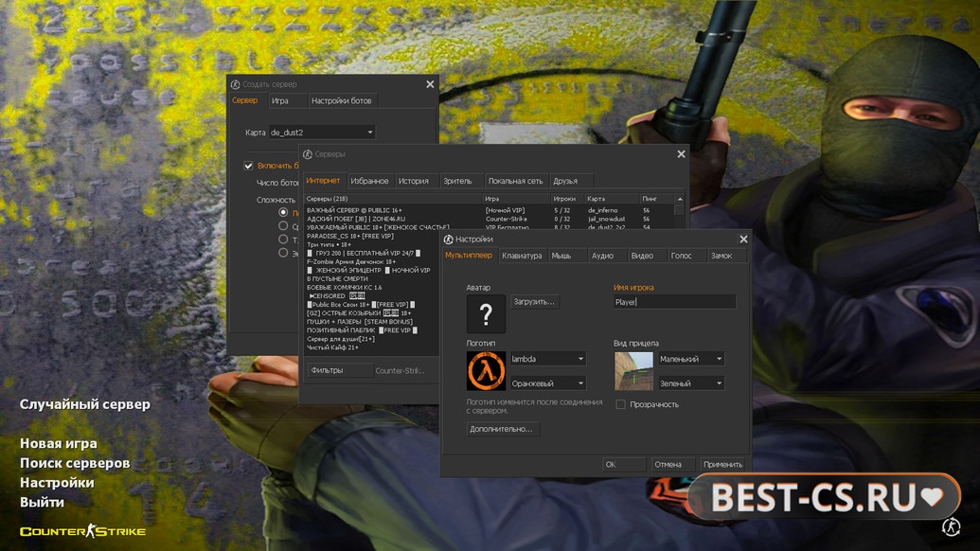This screenshot has width=980, height=551.
Task: Select server row 'ВАЖНЫЙ СЕРВЕР © PUBLIC 16+'
Action: 489,210
